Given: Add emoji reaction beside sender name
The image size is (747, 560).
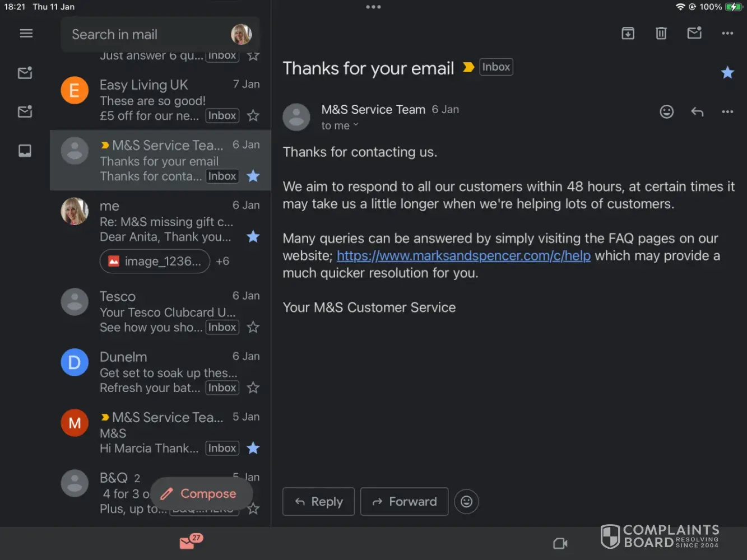Looking at the screenshot, I should point(666,111).
